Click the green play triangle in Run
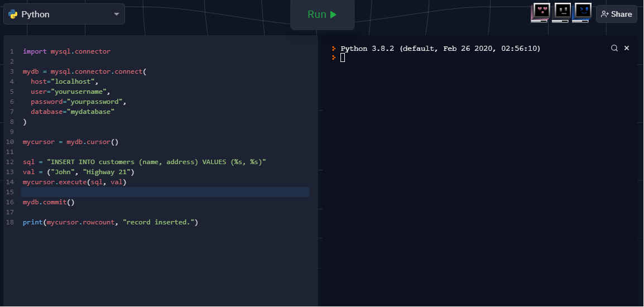This screenshot has width=644, height=307. (x=333, y=15)
